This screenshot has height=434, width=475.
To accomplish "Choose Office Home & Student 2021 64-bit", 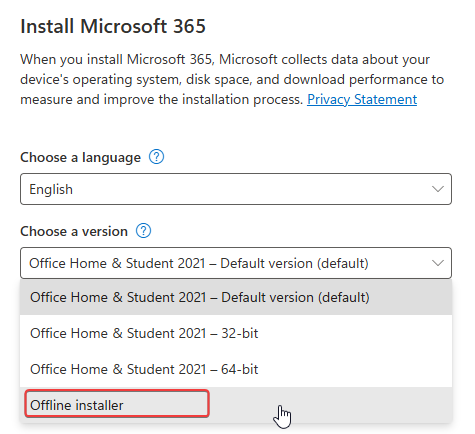I will click(x=236, y=369).
